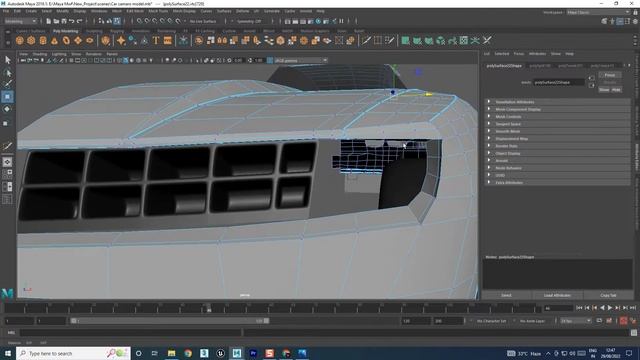Click the Focus button in the Attribute Editor

610,75
